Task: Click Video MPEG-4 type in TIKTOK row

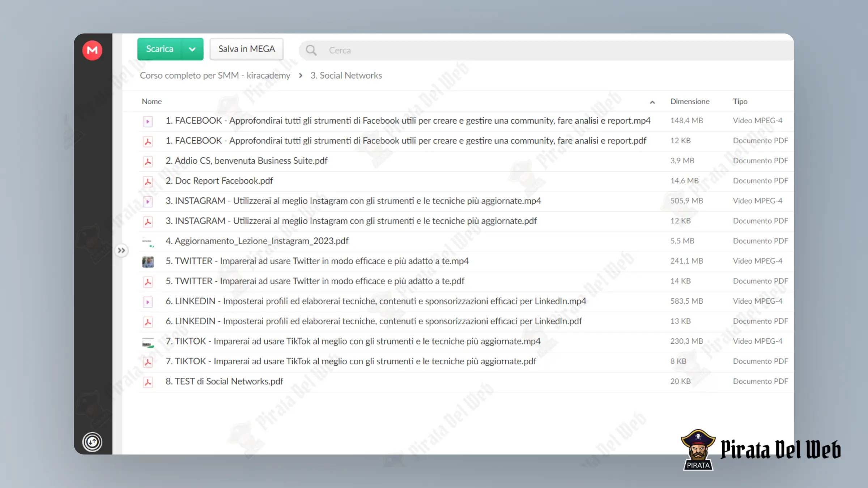Action: point(757,341)
